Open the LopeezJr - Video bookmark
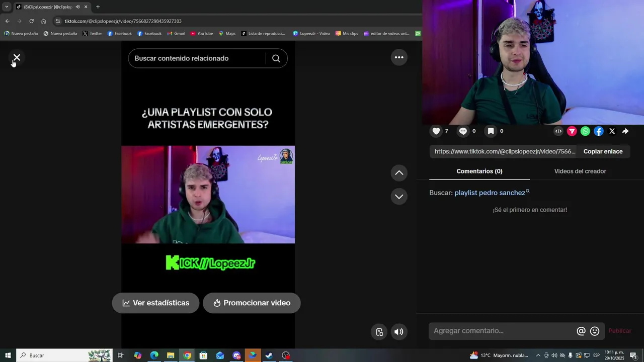 point(311,34)
